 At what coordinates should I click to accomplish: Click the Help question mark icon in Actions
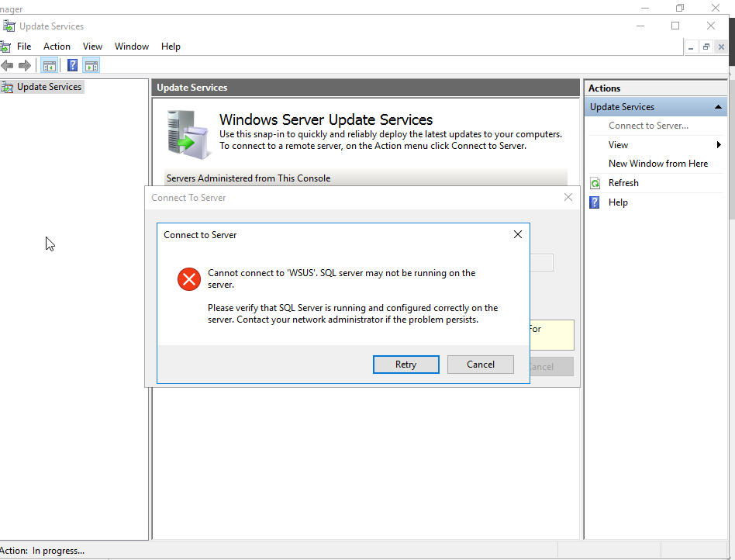595,202
